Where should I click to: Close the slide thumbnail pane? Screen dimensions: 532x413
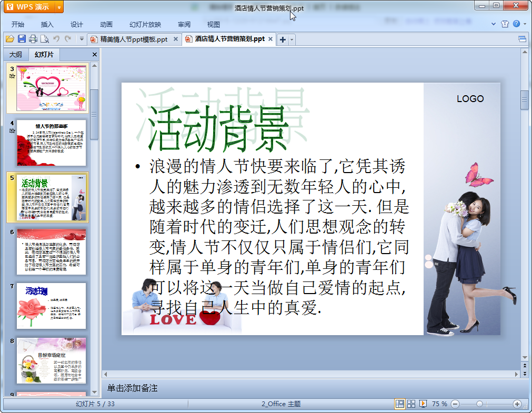95,54
